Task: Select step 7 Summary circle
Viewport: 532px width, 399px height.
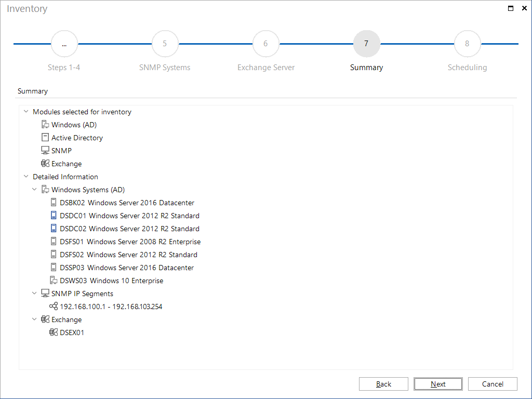Action: 366,44
